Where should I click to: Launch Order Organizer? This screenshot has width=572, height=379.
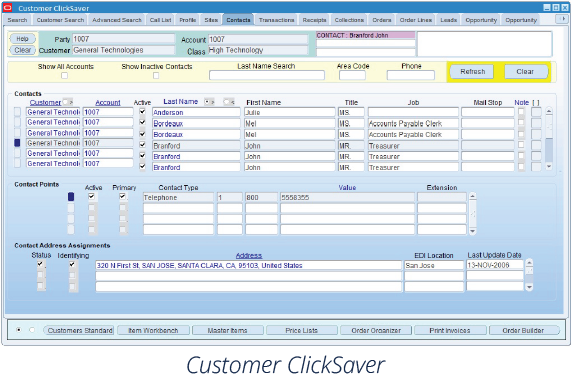click(376, 330)
